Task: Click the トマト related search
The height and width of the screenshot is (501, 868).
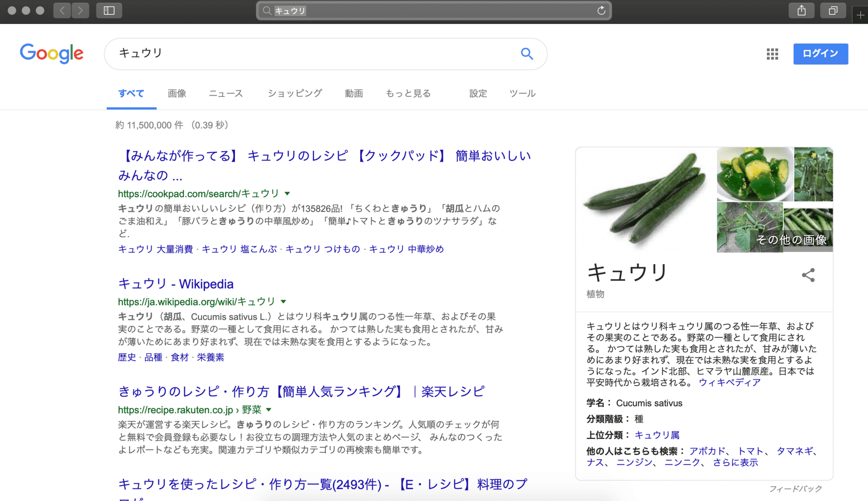Action: pos(751,451)
